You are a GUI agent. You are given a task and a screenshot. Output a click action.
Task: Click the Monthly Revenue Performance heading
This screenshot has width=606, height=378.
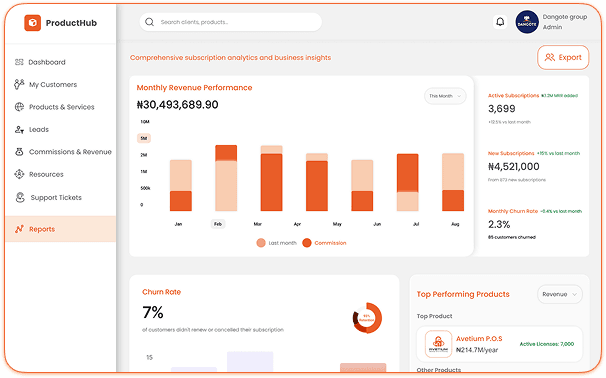point(194,88)
